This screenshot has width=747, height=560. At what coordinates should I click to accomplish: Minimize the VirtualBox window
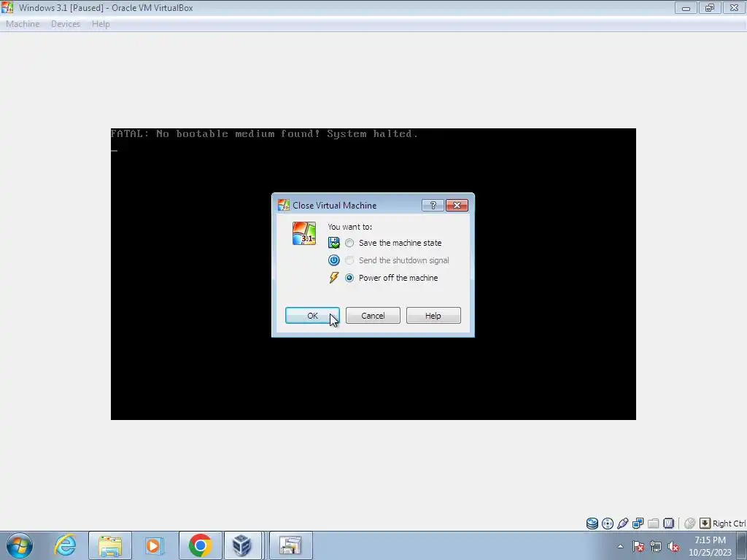point(686,7)
